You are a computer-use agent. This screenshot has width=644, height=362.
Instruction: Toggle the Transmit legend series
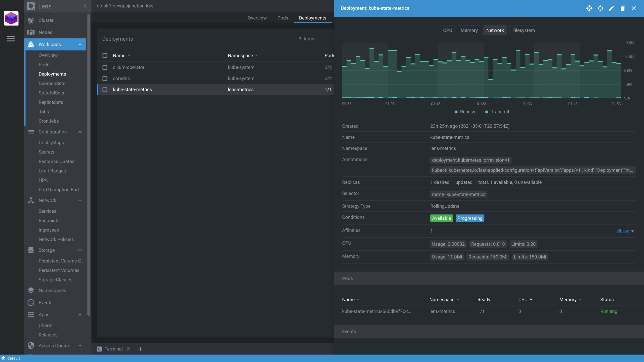(x=497, y=112)
